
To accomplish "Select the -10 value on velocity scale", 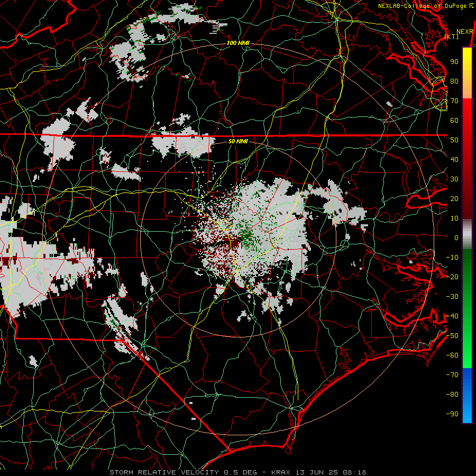I will click(x=452, y=258).
